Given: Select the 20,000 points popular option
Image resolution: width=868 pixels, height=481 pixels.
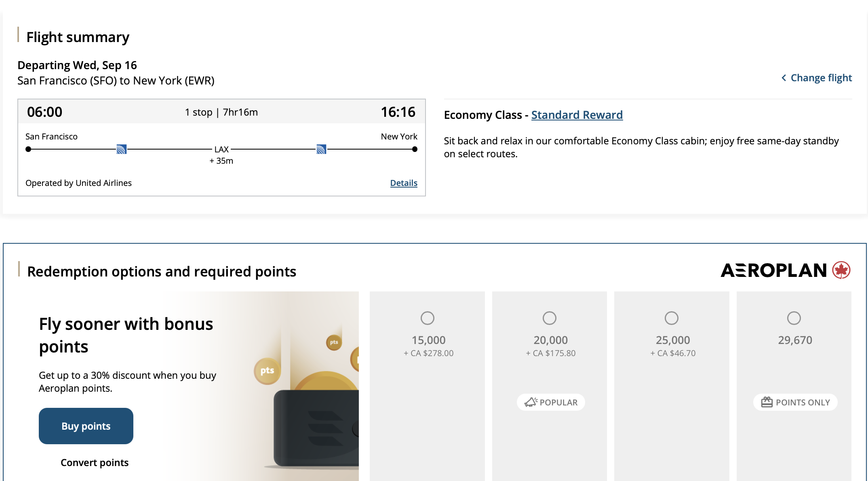Looking at the screenshot, I should click(x=550, y=318).
